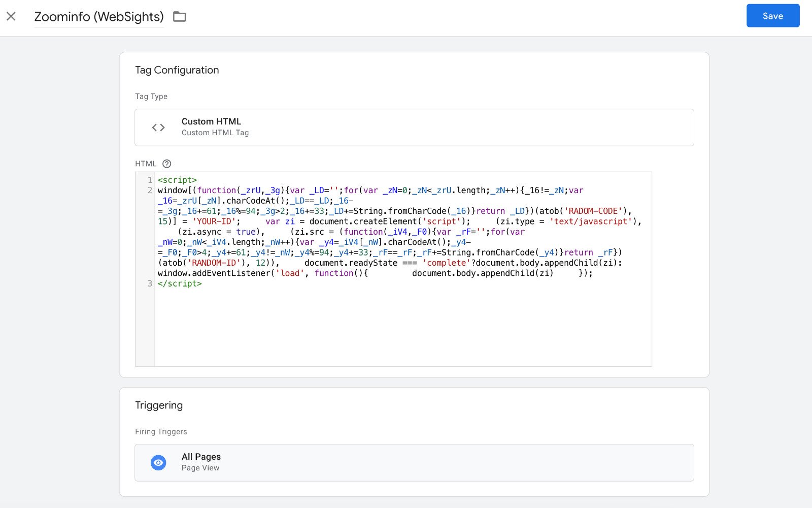Click line number 2 in editor gutter
Viewport: 812px width, 508px height.
150,190
